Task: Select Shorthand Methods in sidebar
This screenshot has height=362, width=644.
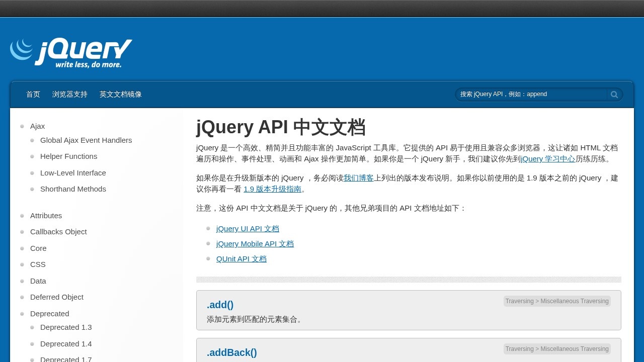Action: (x=73, y=189)
